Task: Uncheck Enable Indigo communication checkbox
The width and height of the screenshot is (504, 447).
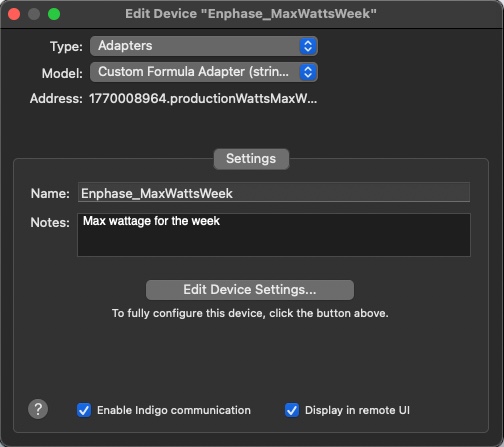Action: [84, 410]
